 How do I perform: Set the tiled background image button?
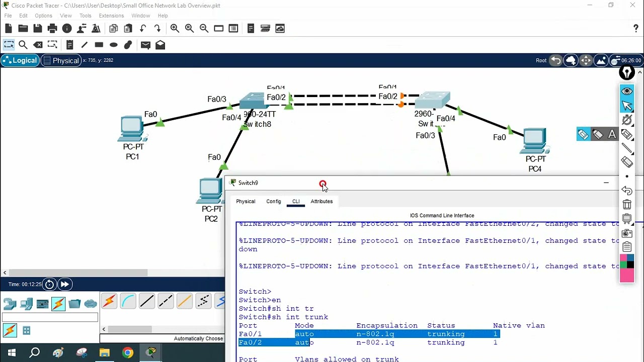(x=601, y=60)
